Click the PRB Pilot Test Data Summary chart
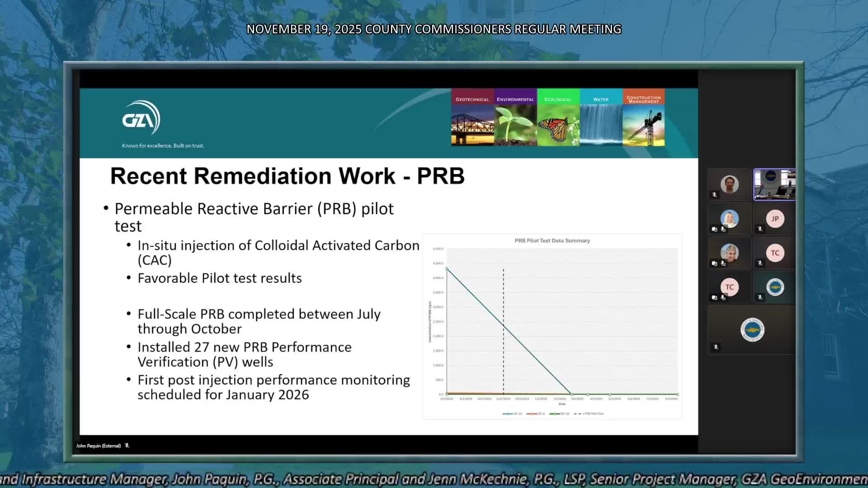 point(552,325)
